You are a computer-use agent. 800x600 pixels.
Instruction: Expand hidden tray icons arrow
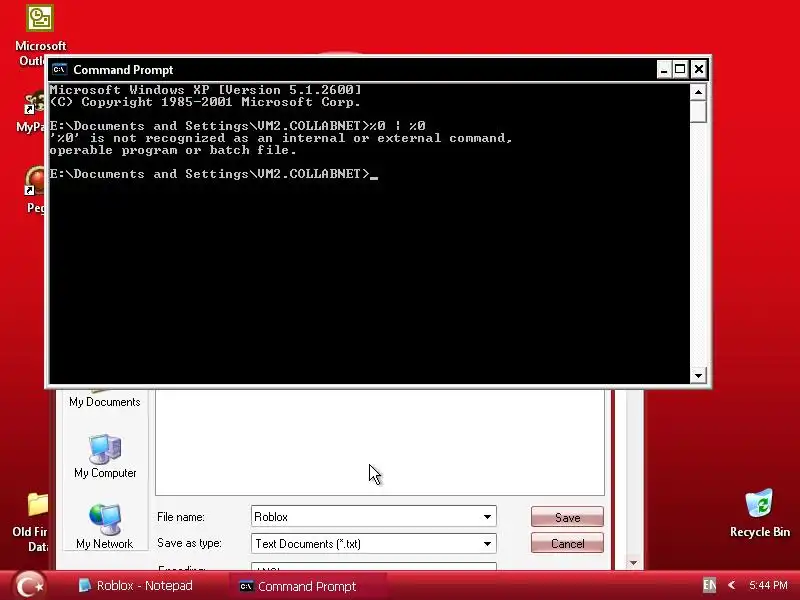coord(731,585)
